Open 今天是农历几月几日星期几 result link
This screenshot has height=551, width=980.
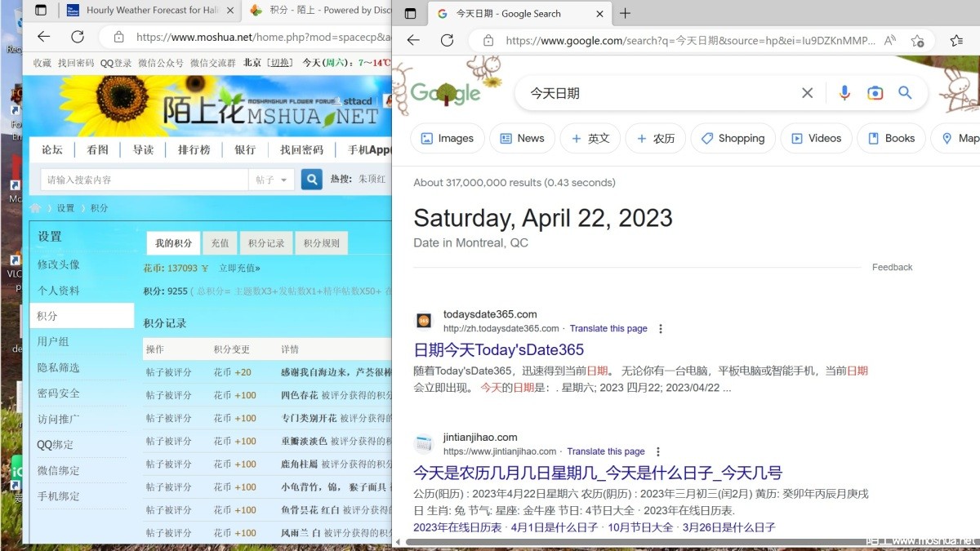pos(598,473)
